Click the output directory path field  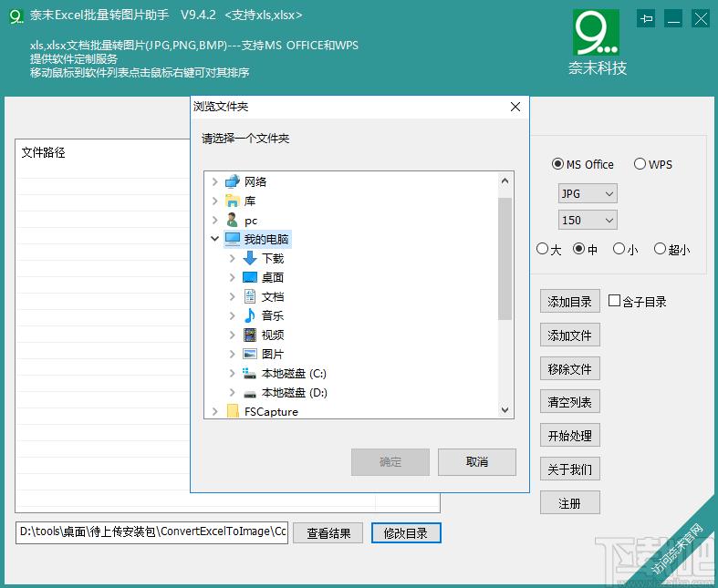pos(151,531)
